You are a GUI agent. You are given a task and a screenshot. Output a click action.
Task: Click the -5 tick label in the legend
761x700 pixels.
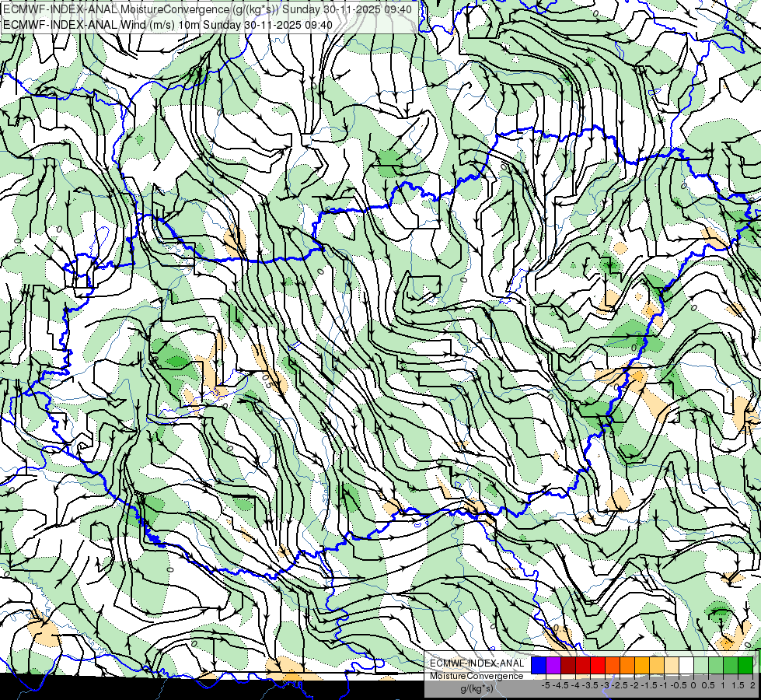(x=546, y=685)
